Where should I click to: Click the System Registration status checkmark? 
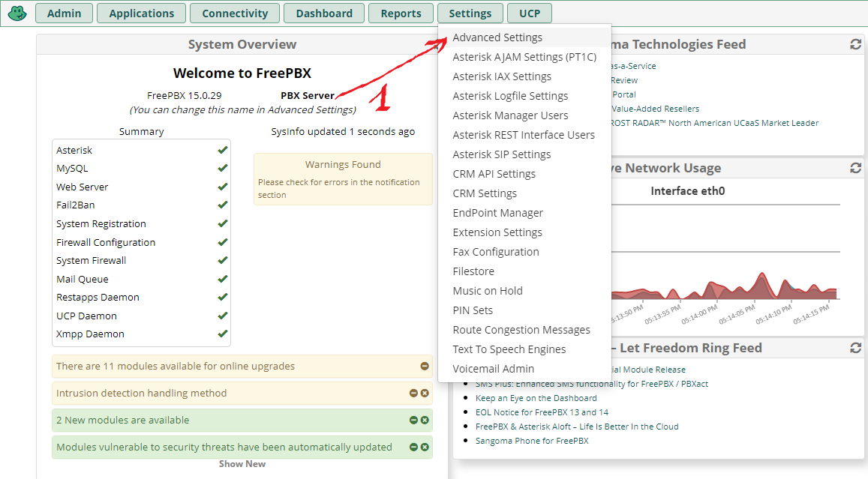[223, 223]
